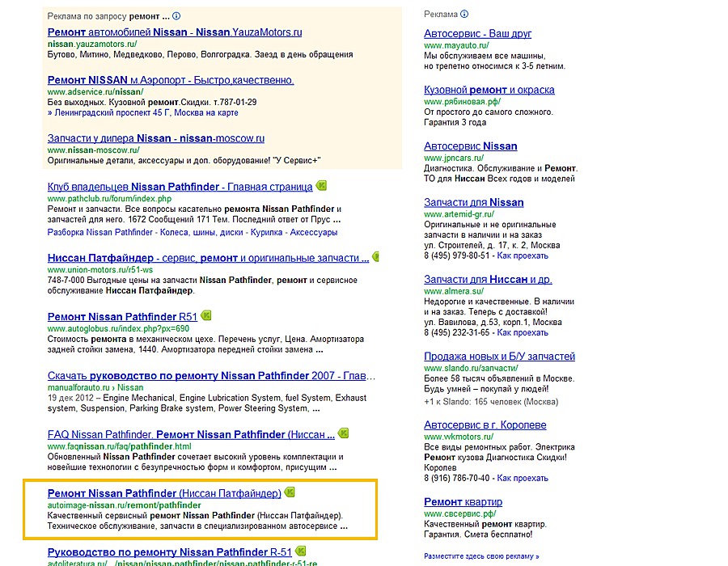Click URL text 'www.almera.su/'
This screenshot has height=566, width=728.
point(454,291)
